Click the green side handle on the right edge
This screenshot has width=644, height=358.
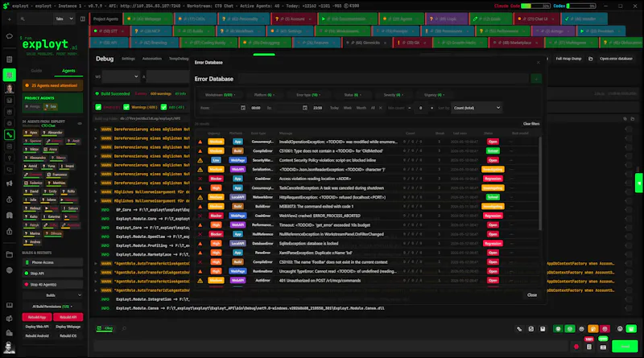[x=638, y=183]
